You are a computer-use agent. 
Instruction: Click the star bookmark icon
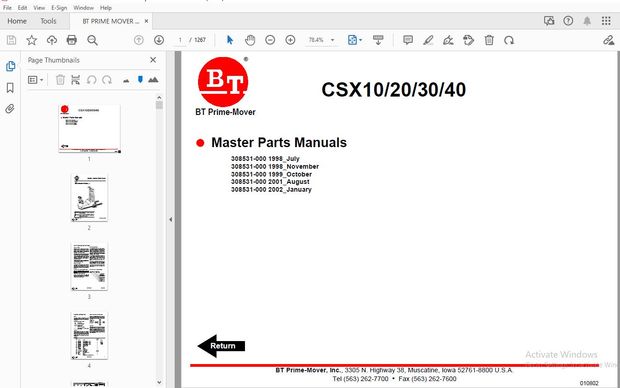pyautogui.click(x=32, y=40)
